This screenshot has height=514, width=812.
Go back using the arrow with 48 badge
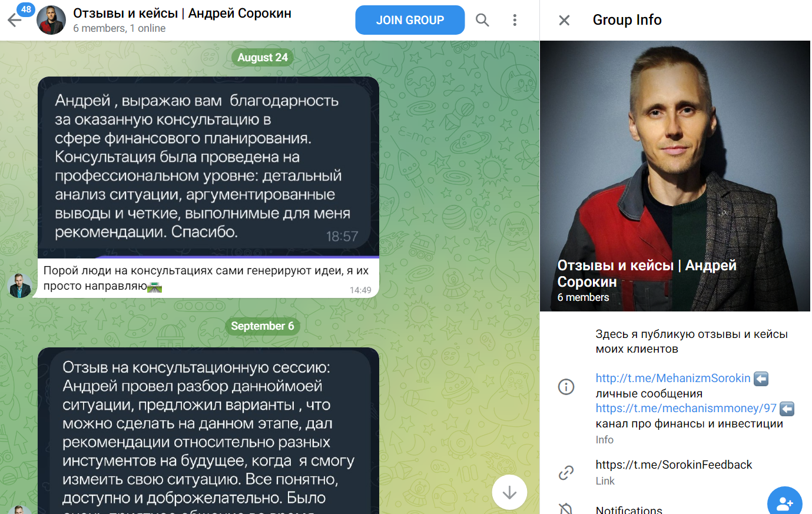click(14, 20)
